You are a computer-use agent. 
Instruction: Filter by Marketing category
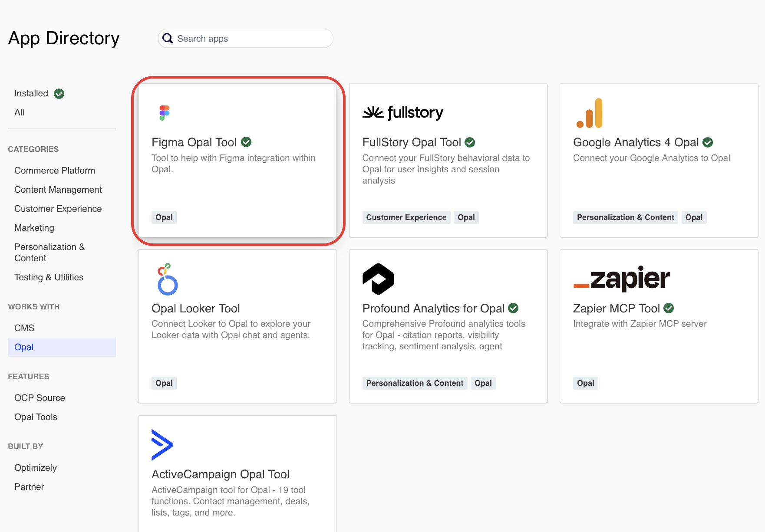[34, 228]
